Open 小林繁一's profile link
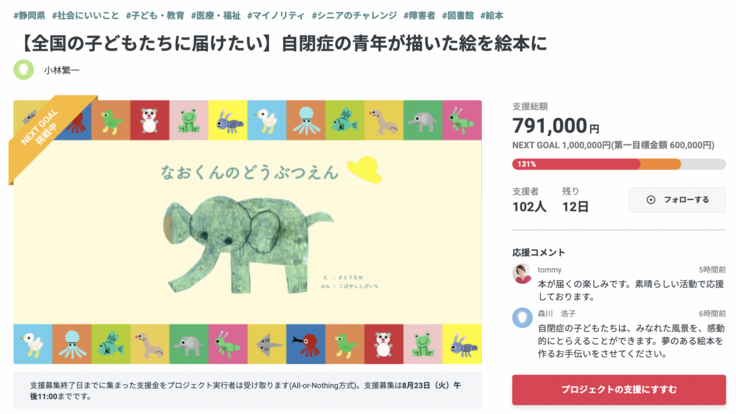Viewport: 736px width, 414px height. 62,70
